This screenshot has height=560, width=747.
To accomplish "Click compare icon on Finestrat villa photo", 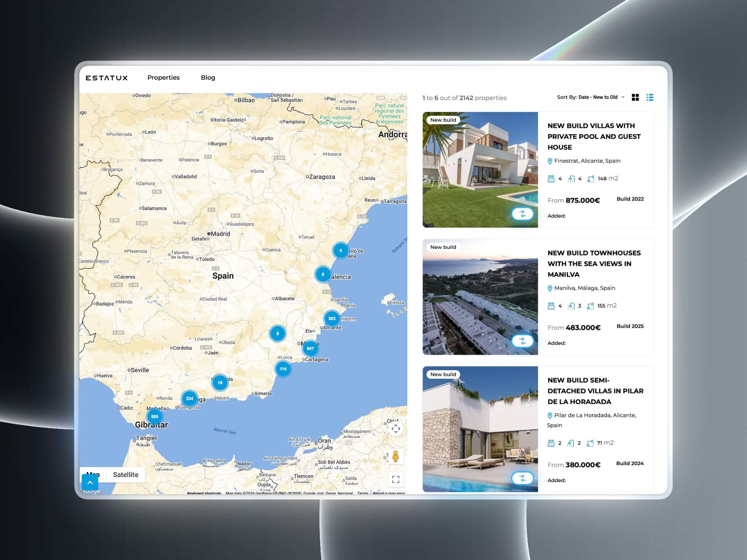I will (x=522, y=214).
